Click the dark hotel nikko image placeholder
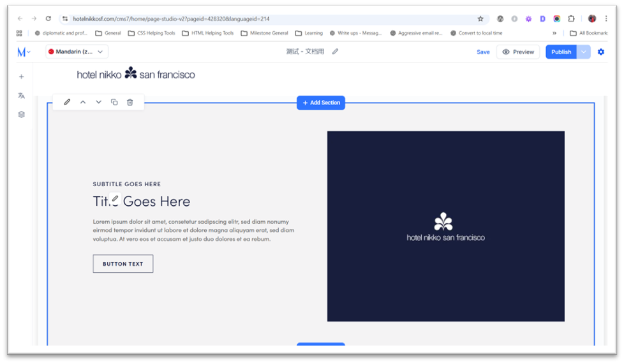The height and width of the screenshot is (364, 624). pos(446,226)
